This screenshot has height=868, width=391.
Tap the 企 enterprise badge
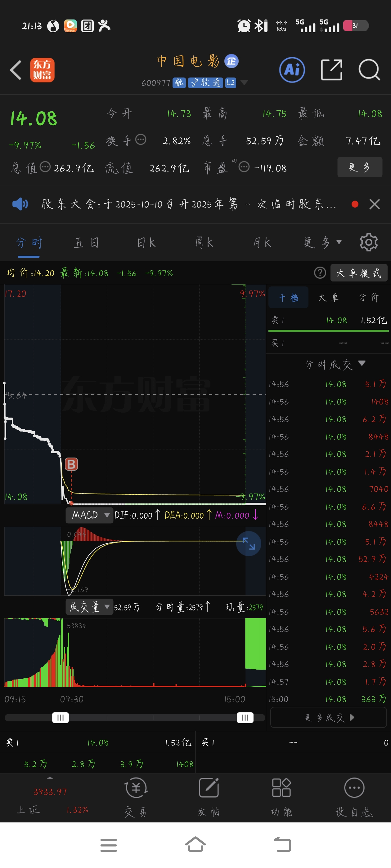pos(231,61)
